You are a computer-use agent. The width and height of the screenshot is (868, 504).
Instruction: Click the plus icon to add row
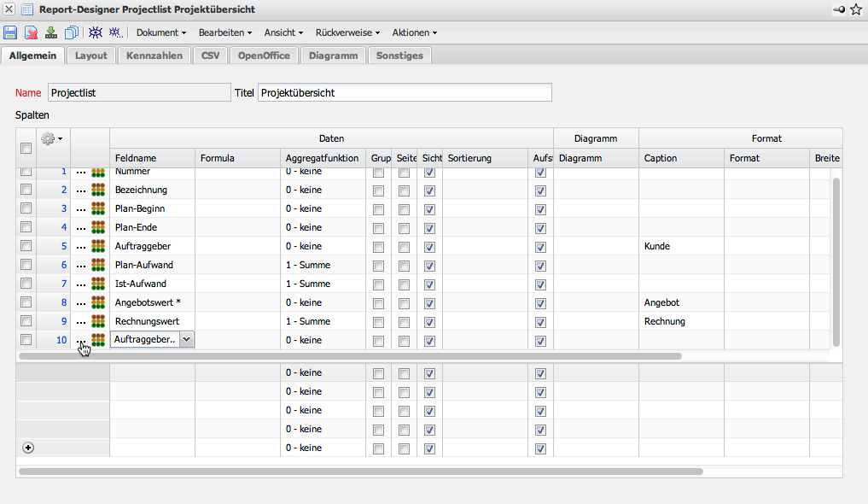pyautogui.click(x=28, y=448)
